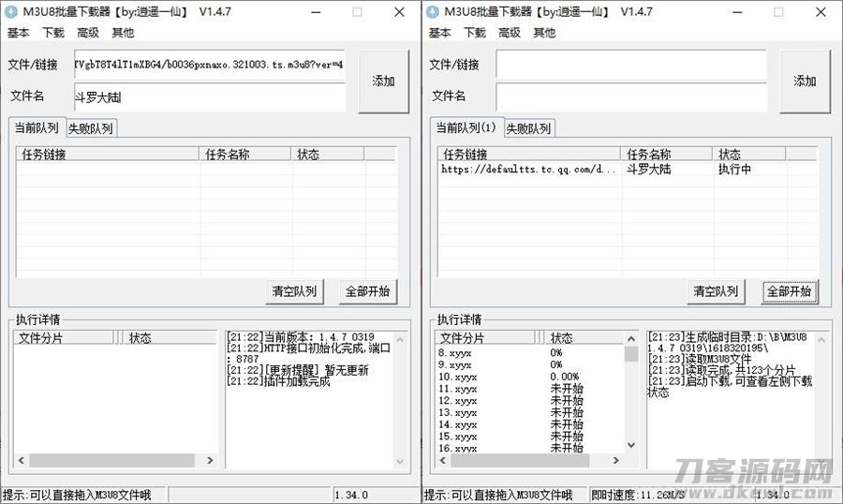Screen dimensions: 843x504
Task: Open 高级 menu in left window
Action: [88, 33]
